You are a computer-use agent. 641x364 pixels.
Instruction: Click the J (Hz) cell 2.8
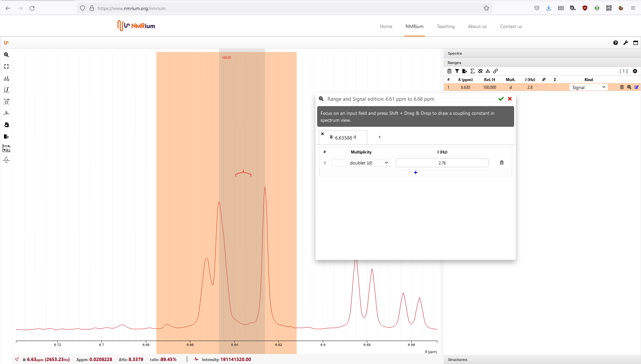tap(530, 87)
